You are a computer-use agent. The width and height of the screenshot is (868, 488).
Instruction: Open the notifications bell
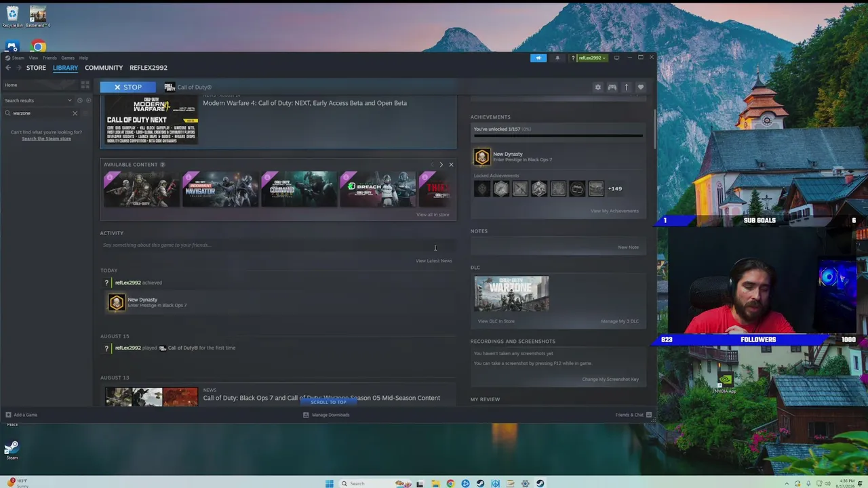coord(557,58)
